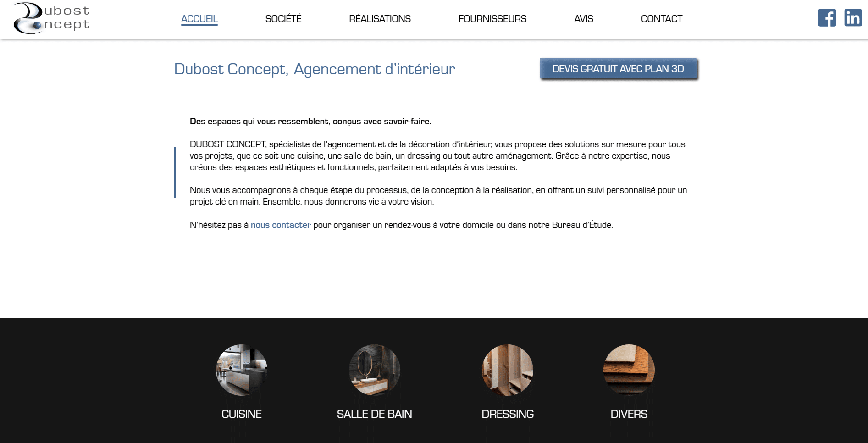
Task: Request a free quote with 3D plan
Action: 618,69
